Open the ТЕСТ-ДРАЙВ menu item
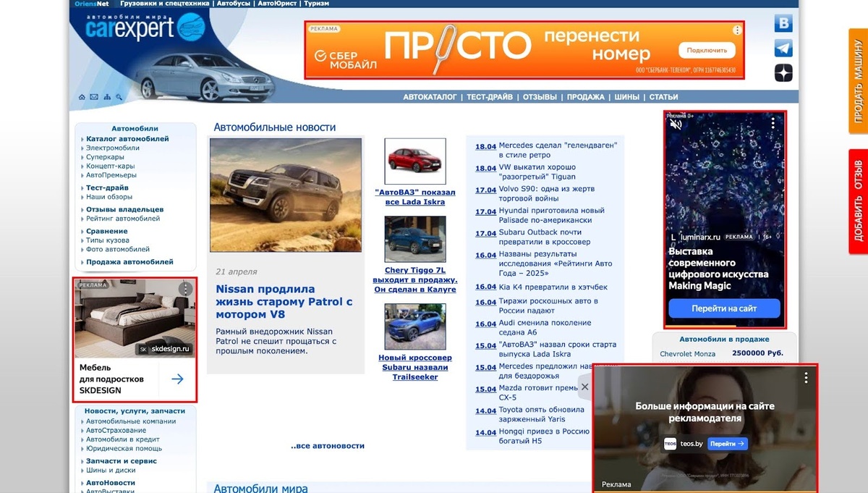The image size is (868, 493). point(490,97)
